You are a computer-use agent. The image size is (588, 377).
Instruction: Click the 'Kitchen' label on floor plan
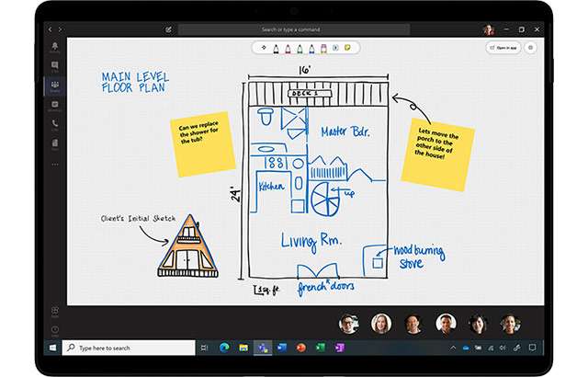point(272,186)
